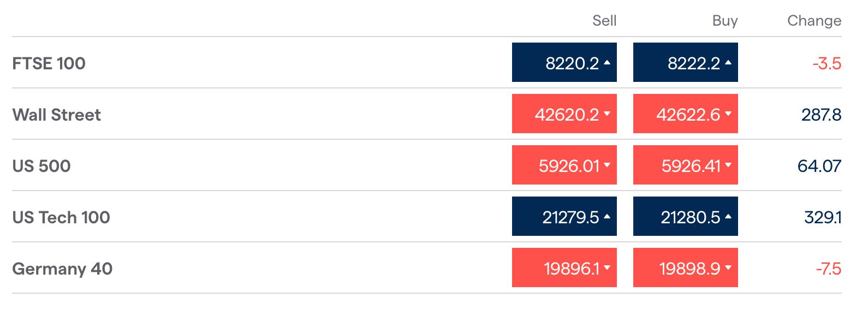Screen dimensions: 868x309
Task: Click the FTSE 100 buy price 8222.2
Action: point(686,62)
